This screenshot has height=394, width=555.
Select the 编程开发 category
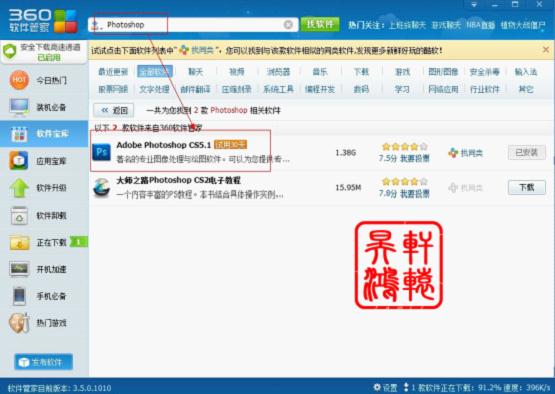320,89
